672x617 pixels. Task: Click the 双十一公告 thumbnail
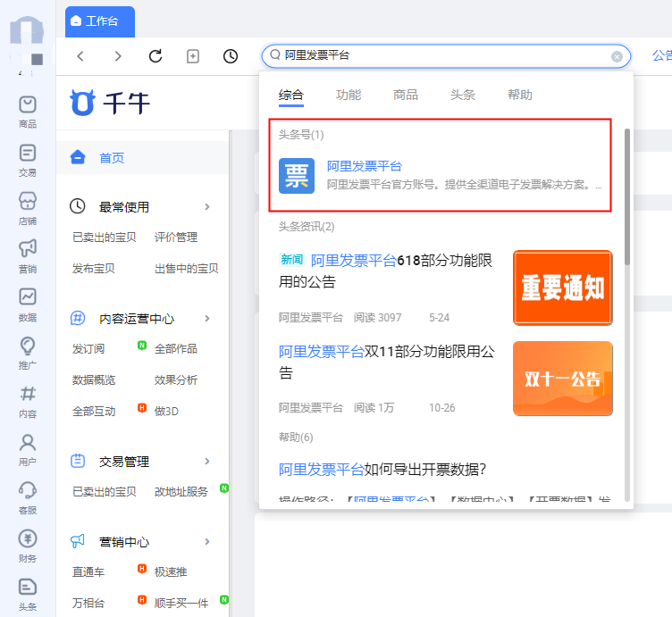563,378
